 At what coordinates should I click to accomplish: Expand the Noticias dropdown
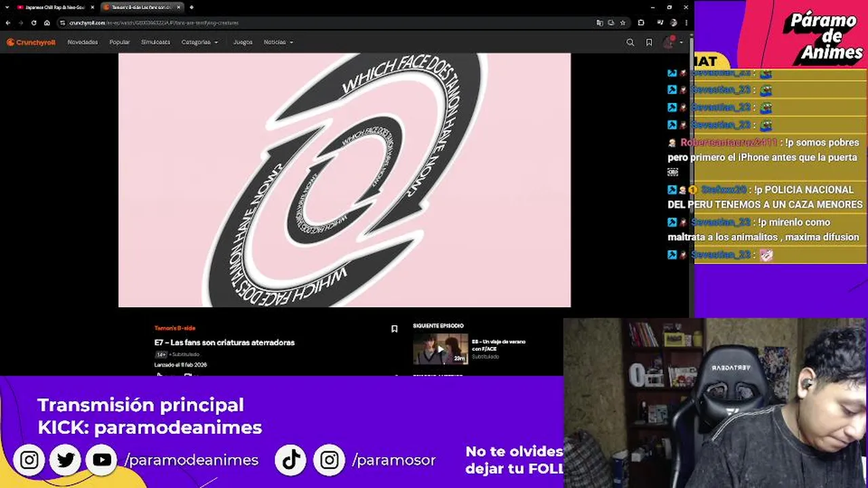(278, 42)
